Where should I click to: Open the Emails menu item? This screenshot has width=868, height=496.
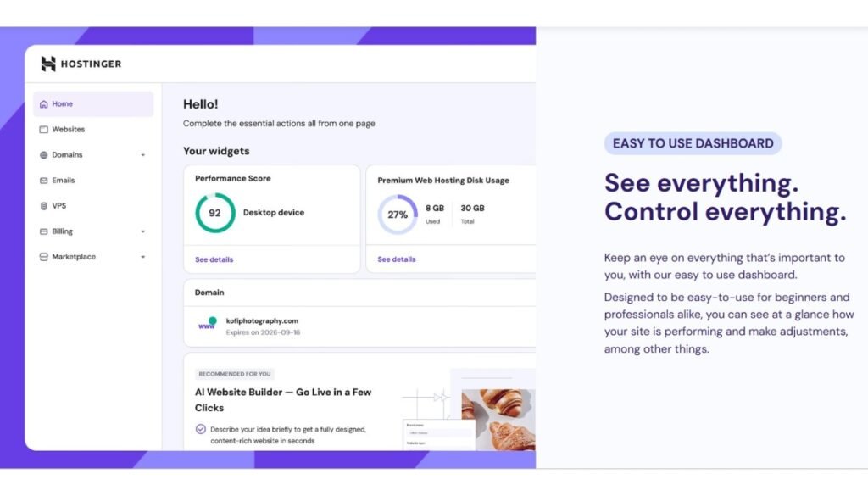coord(63,181)
